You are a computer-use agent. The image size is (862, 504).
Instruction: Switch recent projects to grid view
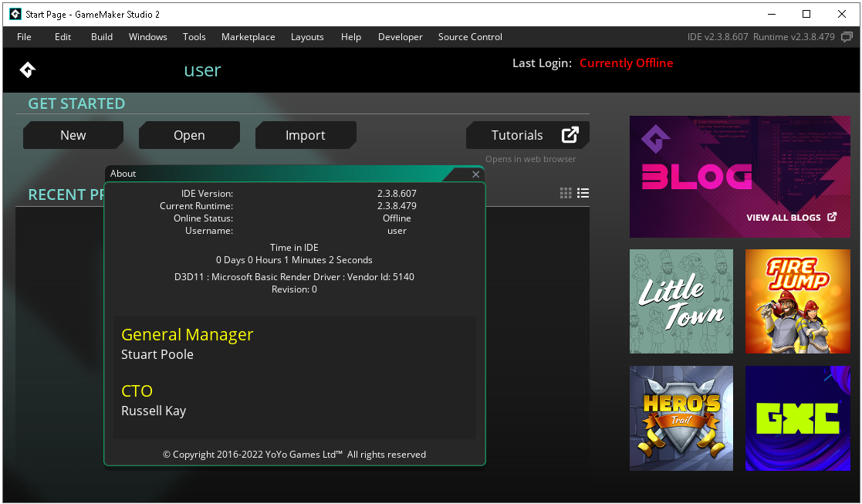tap(566, 193)
